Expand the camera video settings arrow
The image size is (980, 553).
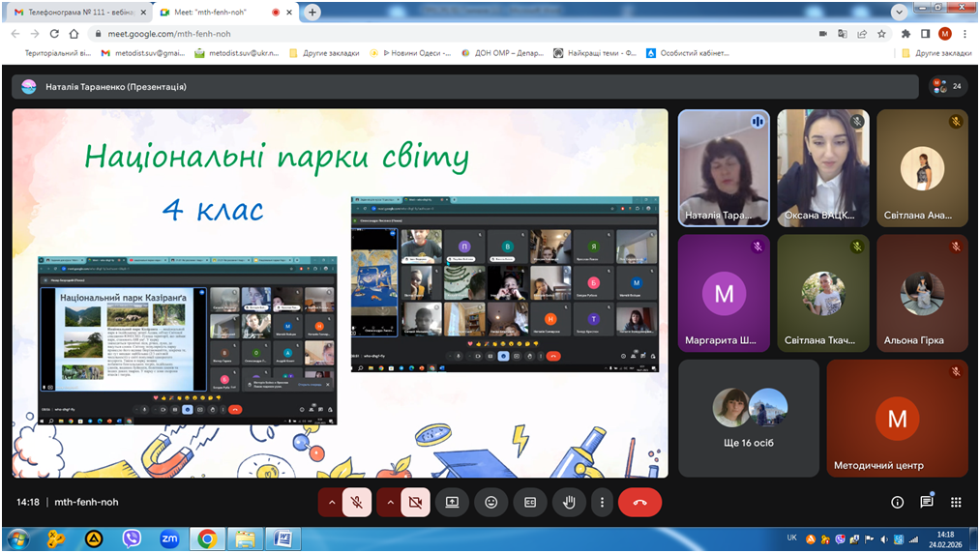coord(390,503)
